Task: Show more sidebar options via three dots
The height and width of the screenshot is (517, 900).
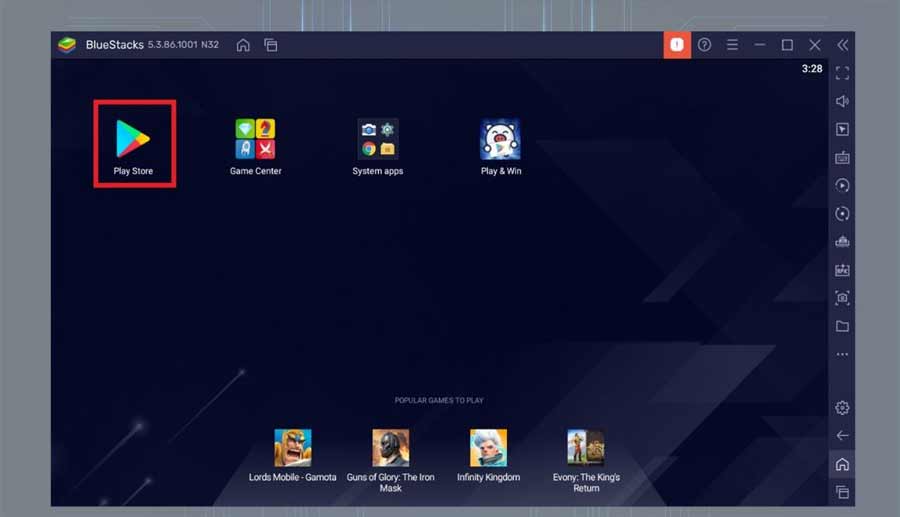Action: click(842, 354)
